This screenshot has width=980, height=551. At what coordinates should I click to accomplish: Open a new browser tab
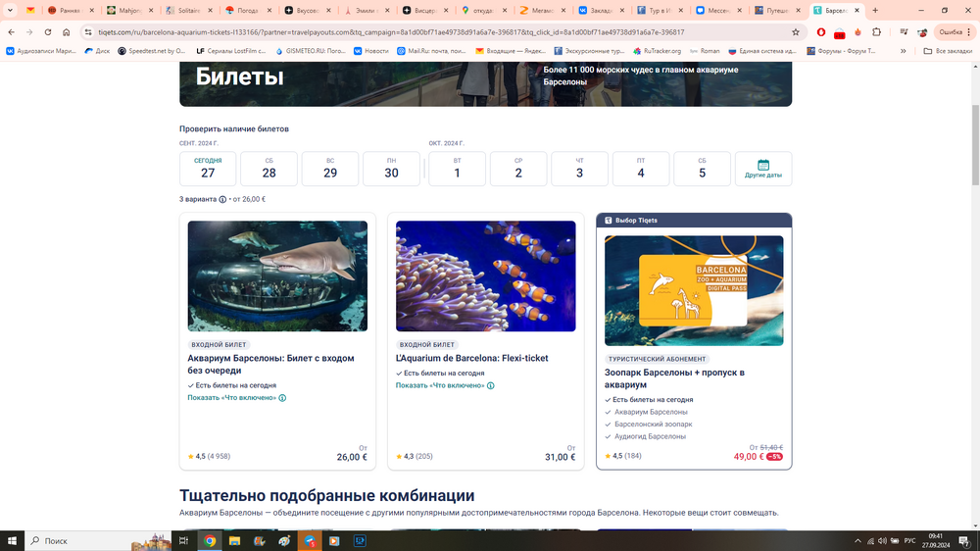[875, 10]
